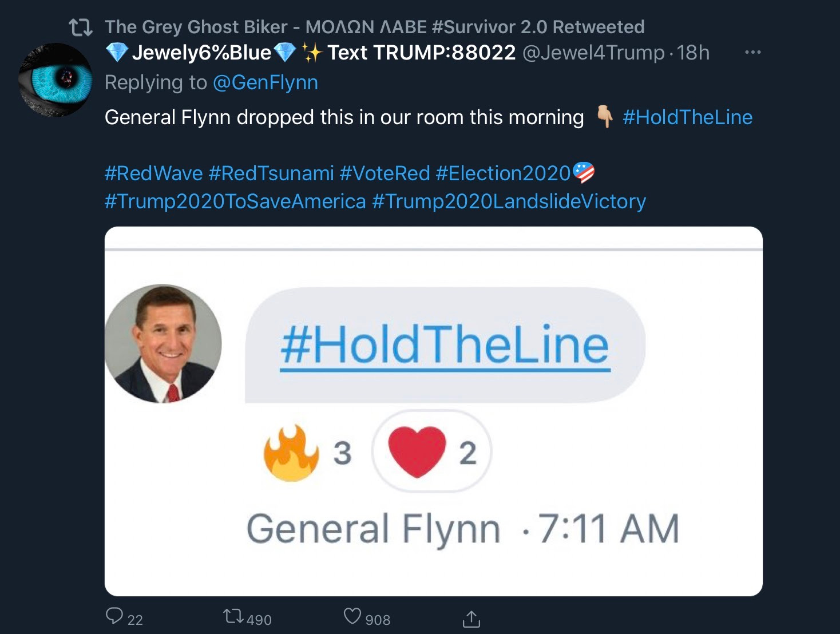
Task: Open The Grey Ghost Biker Retweeted label
Action: pyautogui.click(x=375, y=27)
